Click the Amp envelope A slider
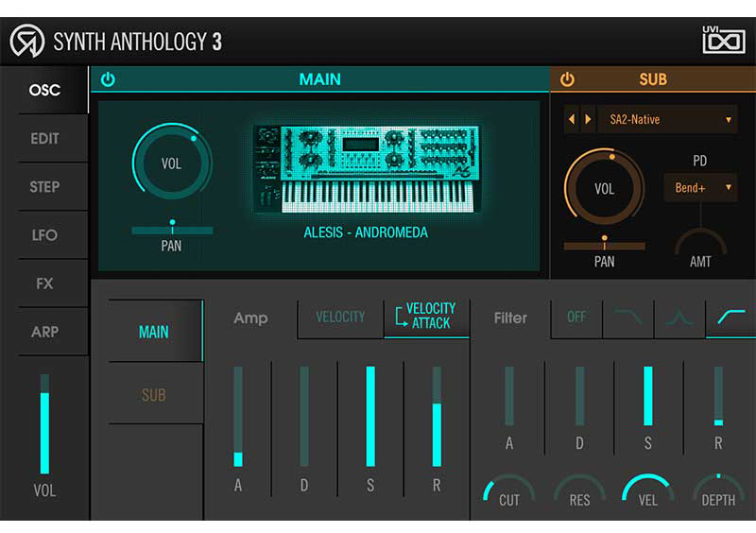Screen dimensions: 756x533 coord(238,416)
